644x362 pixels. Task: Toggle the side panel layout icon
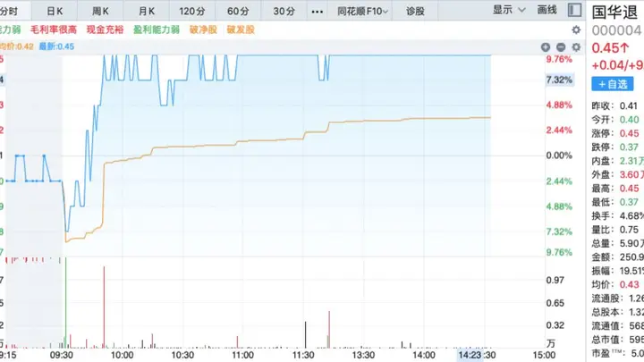574,10
